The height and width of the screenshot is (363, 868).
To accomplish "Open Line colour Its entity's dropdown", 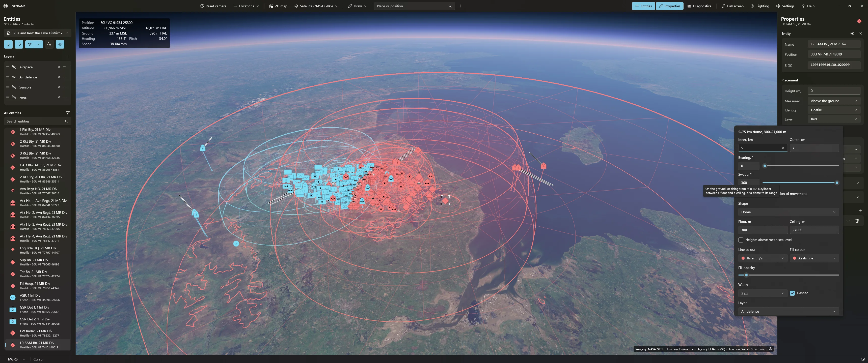I will (x=763, y=258).
